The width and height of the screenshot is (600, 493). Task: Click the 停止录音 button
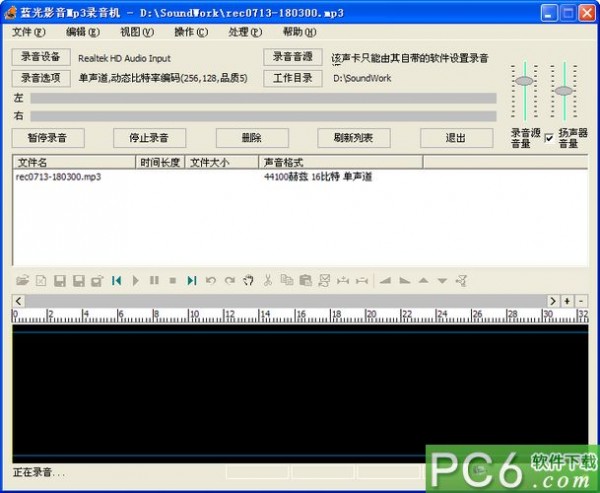pos(150,138)
